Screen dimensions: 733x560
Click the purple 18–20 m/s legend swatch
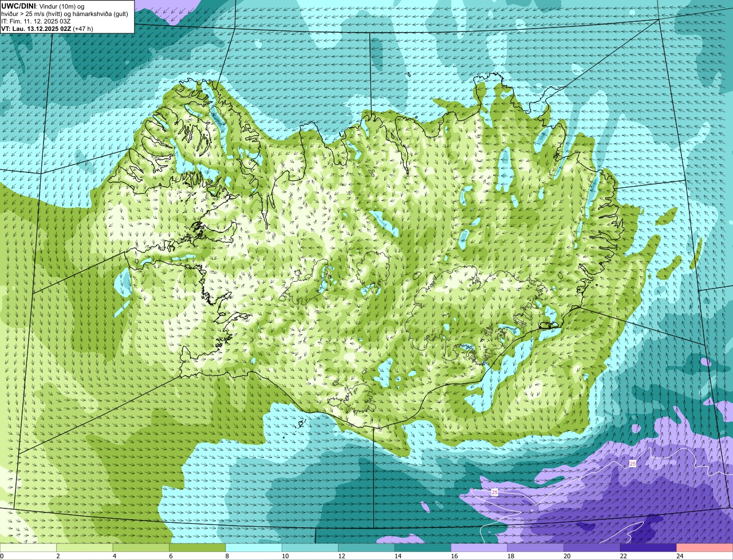coord(535,547)
